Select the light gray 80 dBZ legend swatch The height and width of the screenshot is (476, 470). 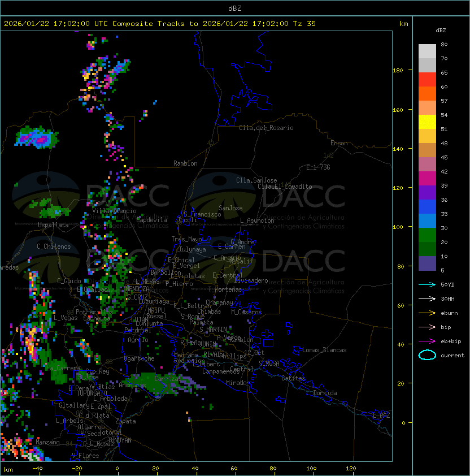[x=427, y=51]
